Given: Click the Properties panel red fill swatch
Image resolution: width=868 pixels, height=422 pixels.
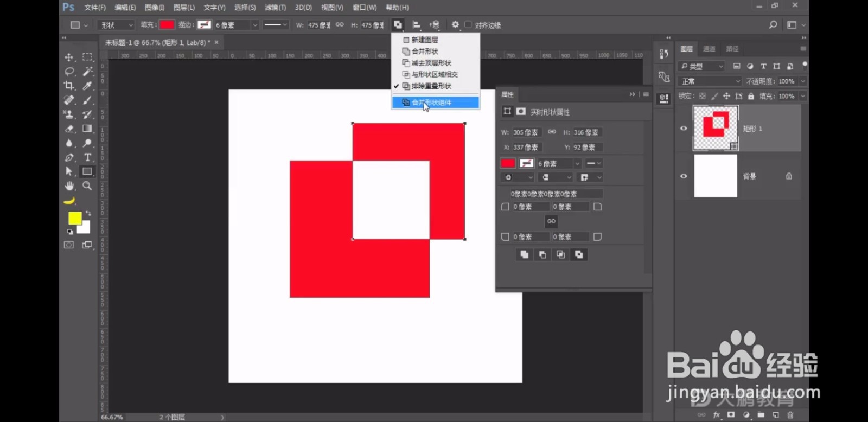Looking at the screenshot, I should tap(508, 163).
